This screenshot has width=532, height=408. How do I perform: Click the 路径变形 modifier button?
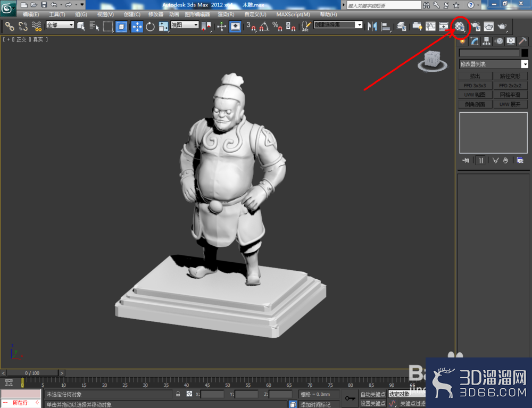click(x=510, y=76)
